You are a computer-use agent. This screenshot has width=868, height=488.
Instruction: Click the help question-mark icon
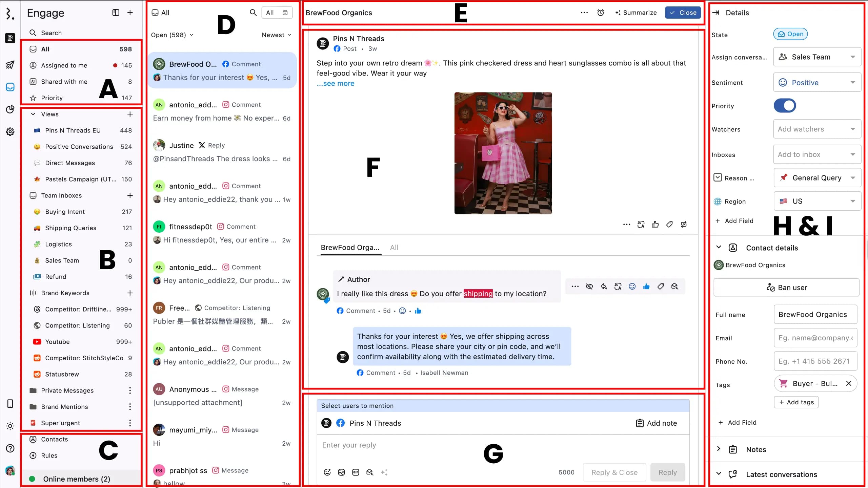tap(10, 448)
